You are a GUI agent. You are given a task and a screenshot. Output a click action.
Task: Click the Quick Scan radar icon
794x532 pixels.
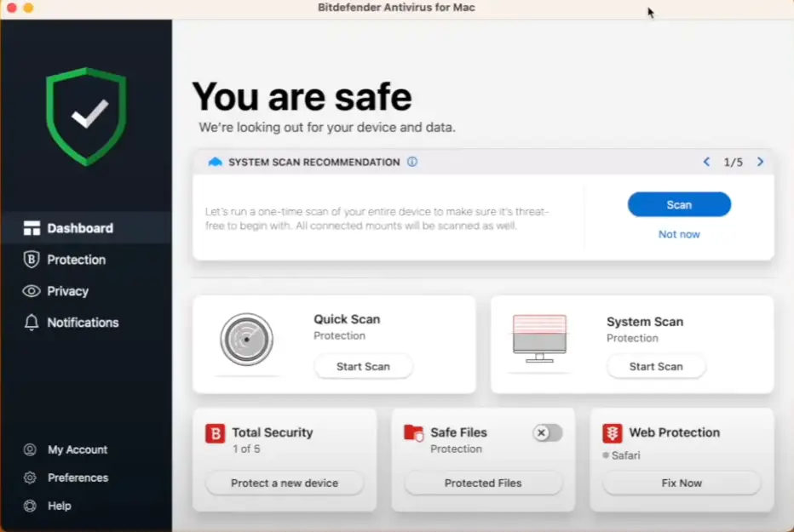pos(246,340)
